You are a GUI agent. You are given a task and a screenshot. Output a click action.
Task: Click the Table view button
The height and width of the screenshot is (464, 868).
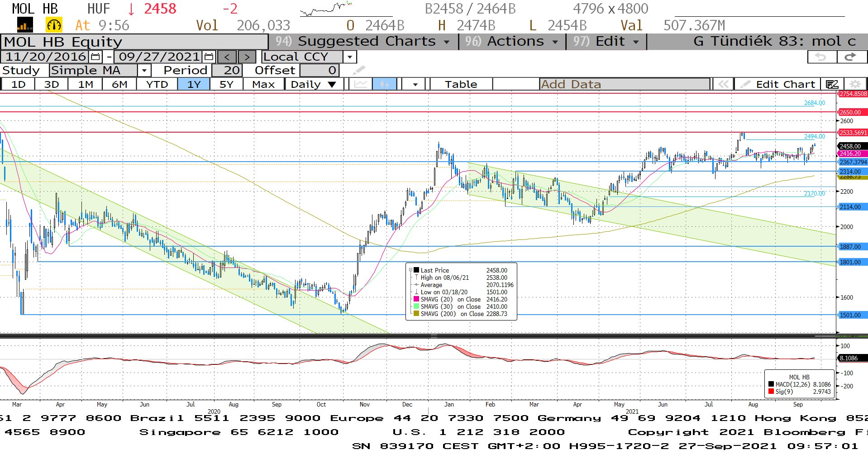[461, 84]
